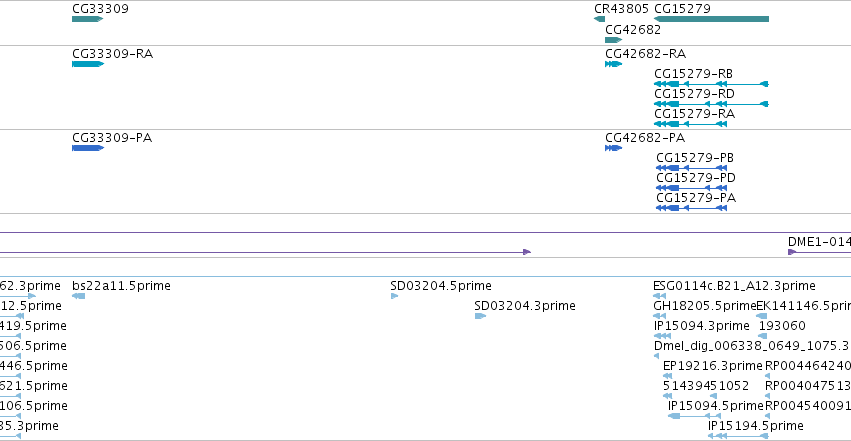
Task: Select the CG15279-PA protein model
Action: click(691, 208)
